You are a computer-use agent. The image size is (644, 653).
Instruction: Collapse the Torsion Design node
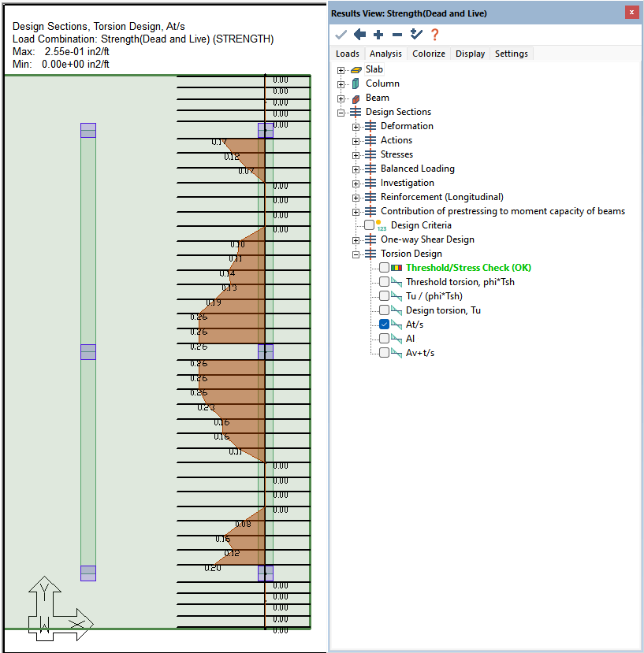click(x=356, y=254)
